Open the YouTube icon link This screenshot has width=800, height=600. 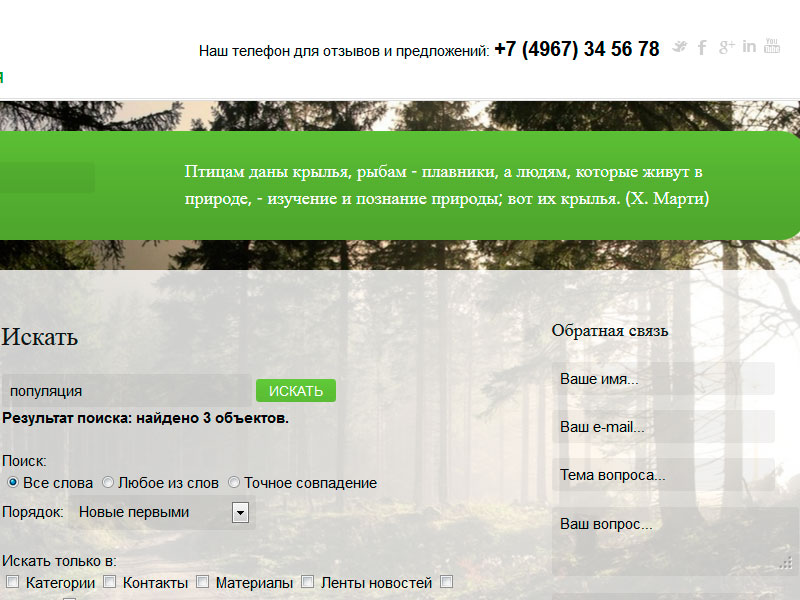pos(772,46)
